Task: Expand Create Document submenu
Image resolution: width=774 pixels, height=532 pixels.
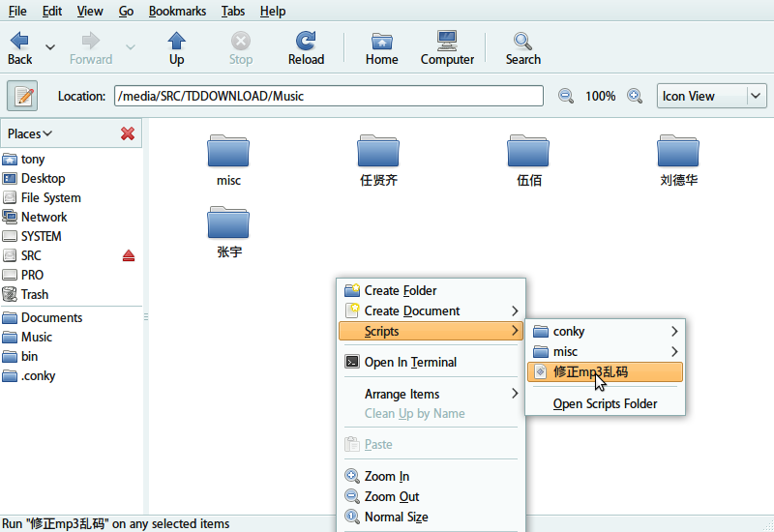Action: click(431, 310)
